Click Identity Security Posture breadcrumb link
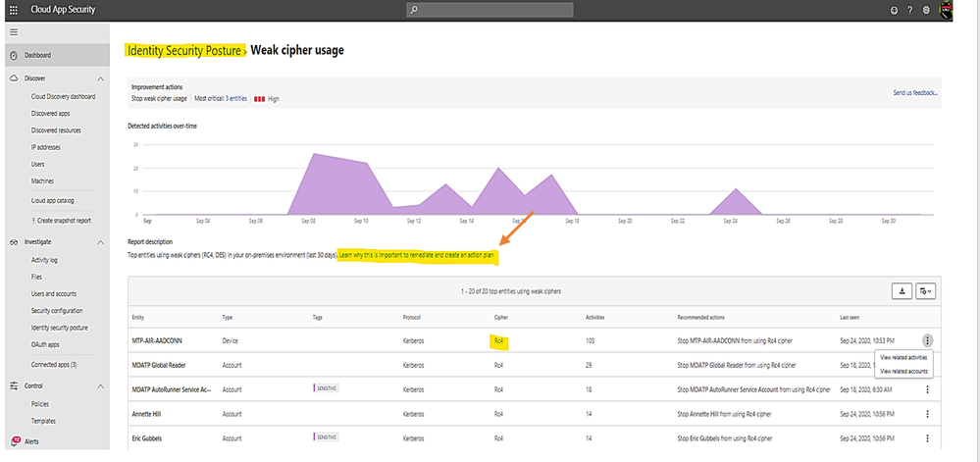The width and height of the screenshot is (980, 462). coord(183,51)
